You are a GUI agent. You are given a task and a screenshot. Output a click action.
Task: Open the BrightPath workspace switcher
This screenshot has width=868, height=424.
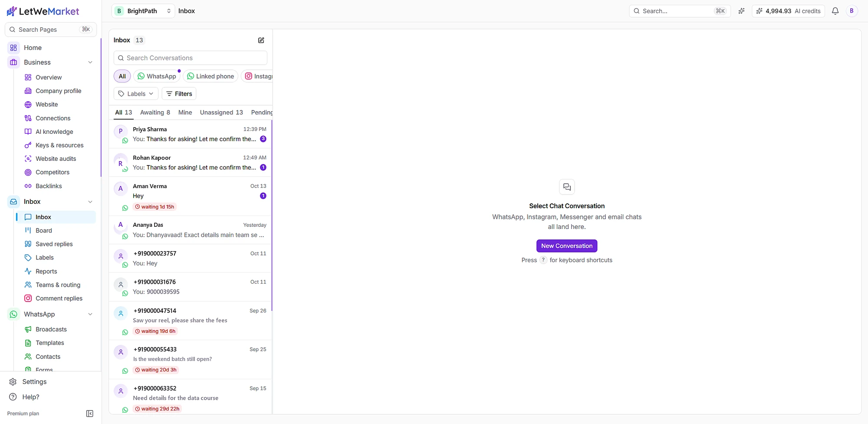coord(143,11)
